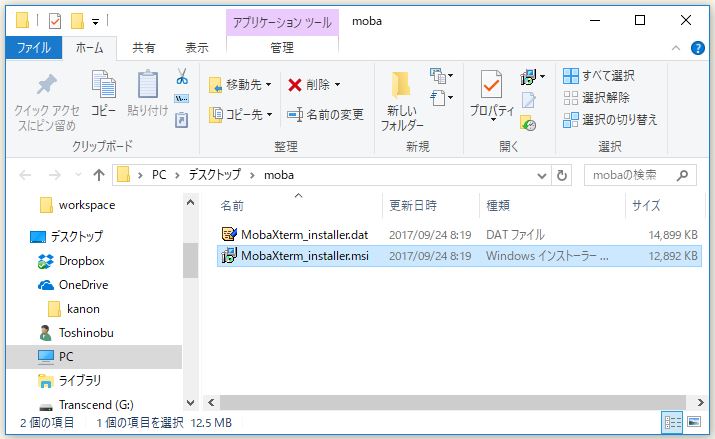
Task: Go forward with the right arrow
Action: point(55,175)
